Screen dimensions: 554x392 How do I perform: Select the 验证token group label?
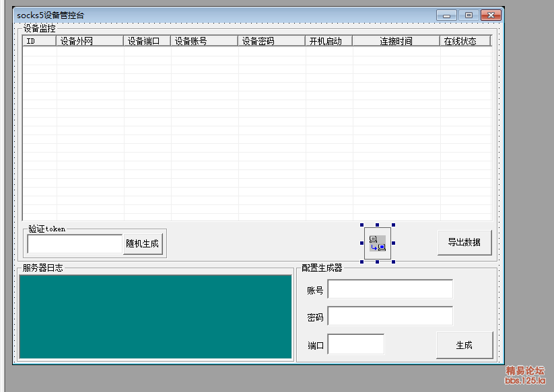click(47, 229)
